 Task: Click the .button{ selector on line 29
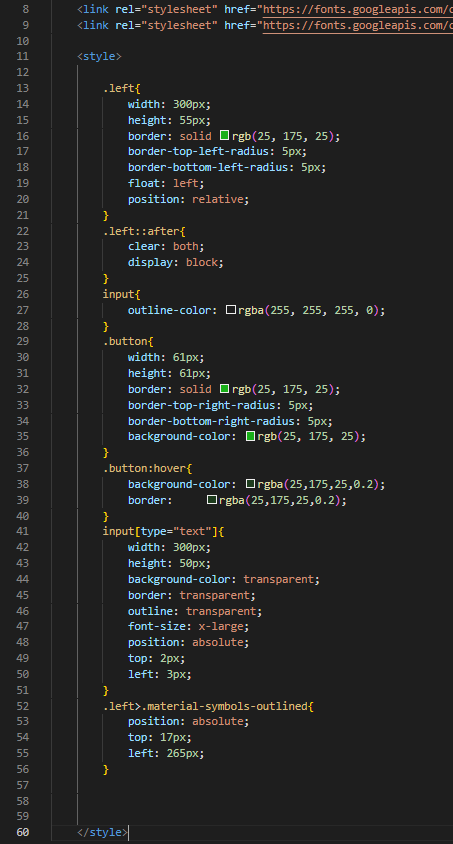point(128,342)
